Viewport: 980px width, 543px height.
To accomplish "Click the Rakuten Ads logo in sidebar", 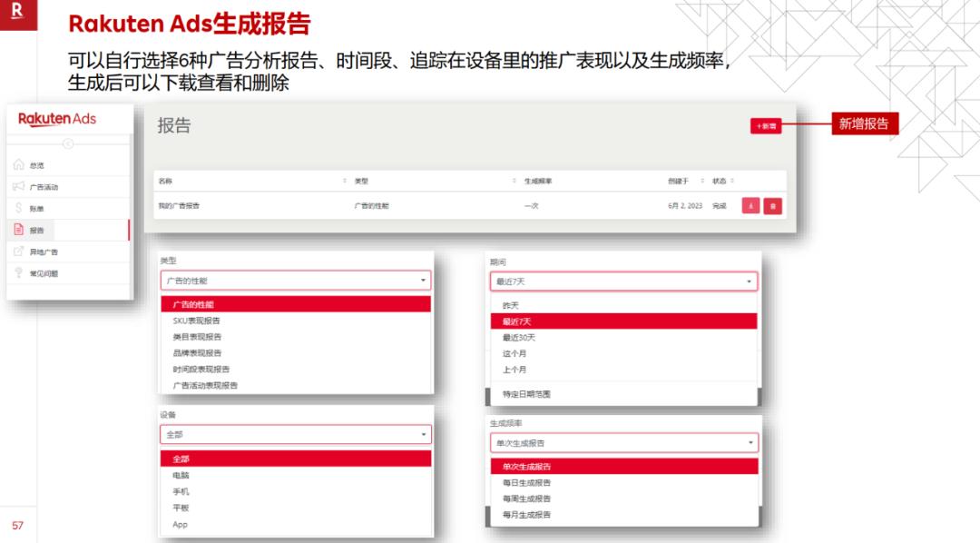I will coord(57,119).
